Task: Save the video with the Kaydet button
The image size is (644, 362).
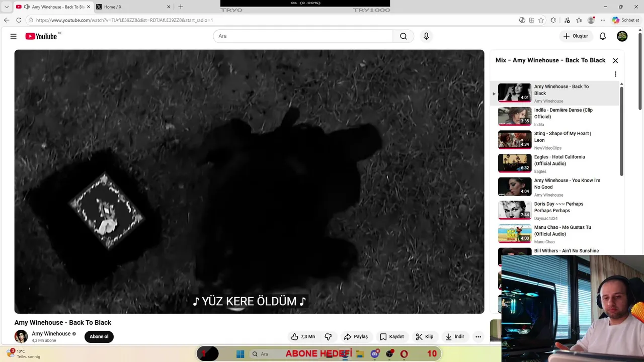Action: 392,336
